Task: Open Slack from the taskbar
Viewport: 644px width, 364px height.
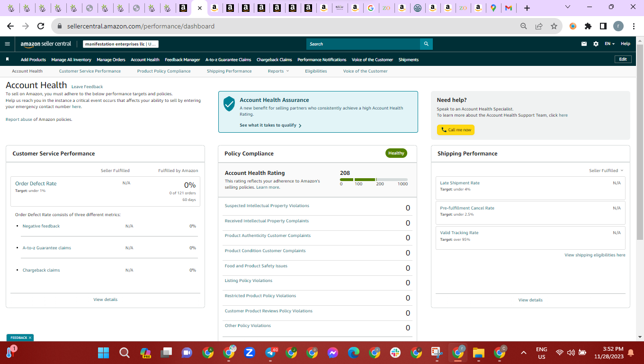Action: [395, 353]
